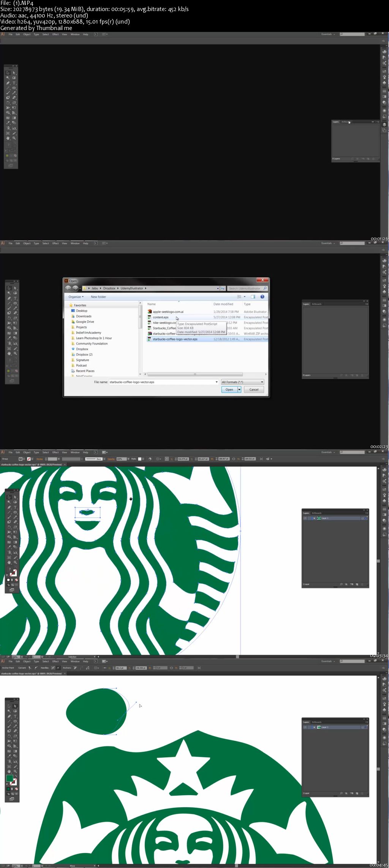Click the Search UdemyIllustrator field
The image size is (389, 868).
(x=247, y=288)
